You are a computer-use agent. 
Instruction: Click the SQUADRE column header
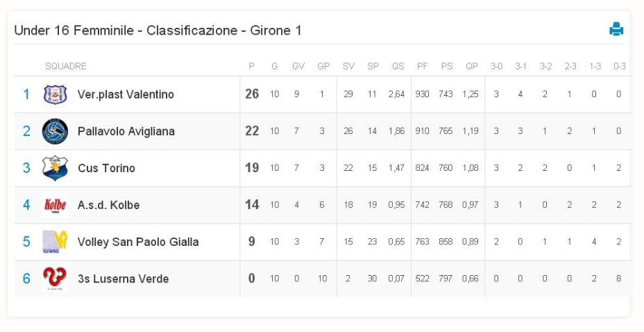pos(66,66)
